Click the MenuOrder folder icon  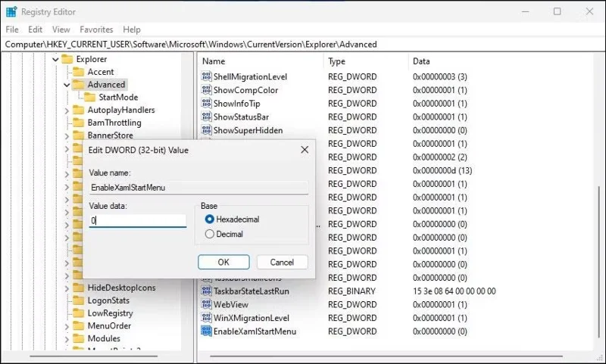coord(79,326)
